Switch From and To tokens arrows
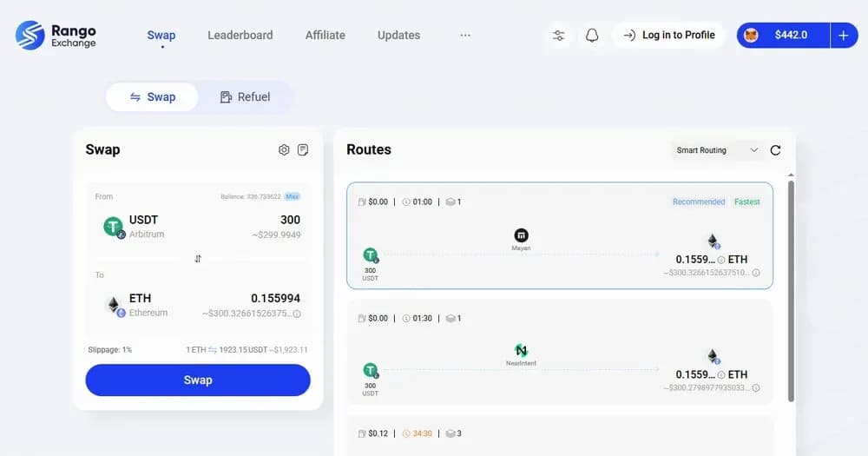Screen dimensions: 868x456 click(198, 259)
